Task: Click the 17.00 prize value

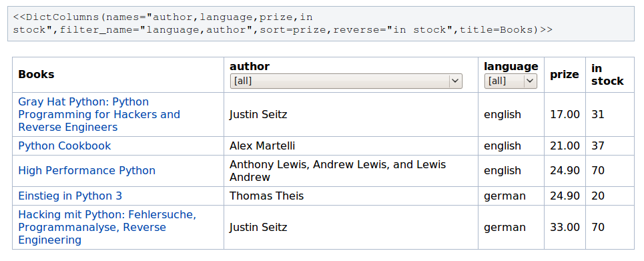Action: (x=565, y=114)
